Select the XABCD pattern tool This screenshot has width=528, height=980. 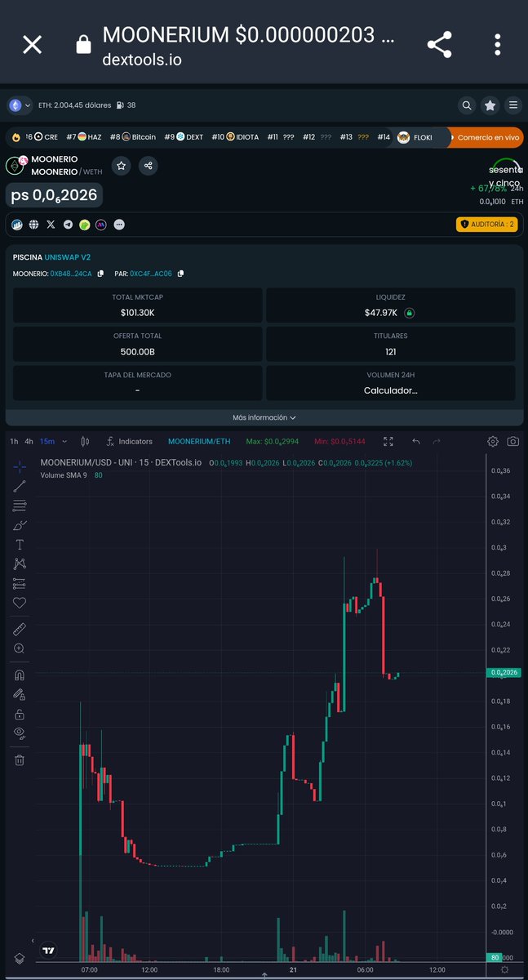click(20, 564)
